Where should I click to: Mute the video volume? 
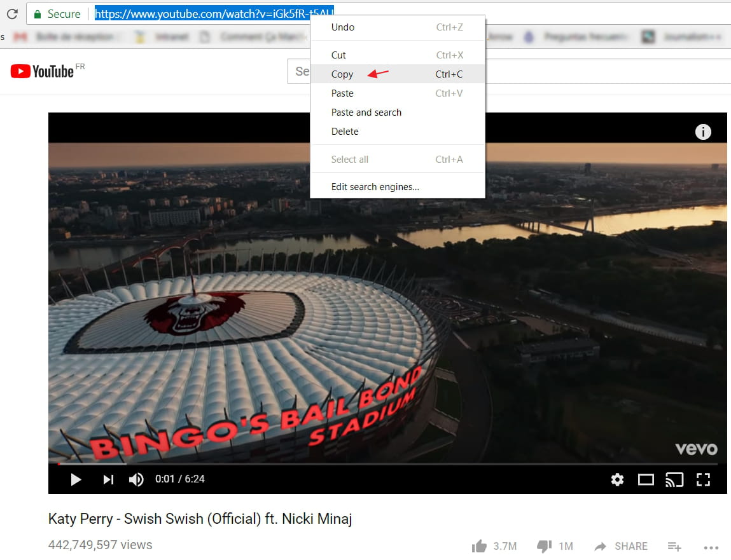[136, 479]
